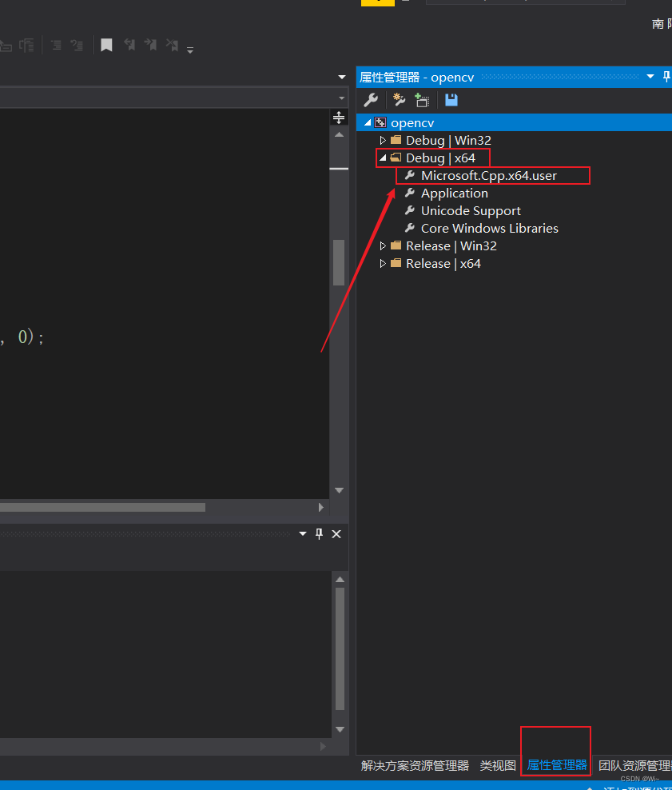Image resolution: width=672 pixels, height=790 pixels.
Task: Click the Add New Project Property Sheet icon
Action: [400, 100]
